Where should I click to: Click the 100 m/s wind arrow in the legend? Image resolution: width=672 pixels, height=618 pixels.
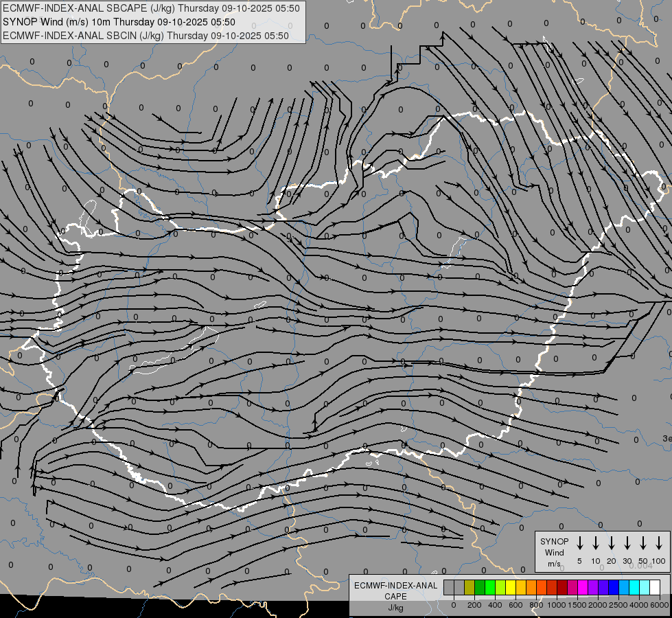(x=659, y=543)
